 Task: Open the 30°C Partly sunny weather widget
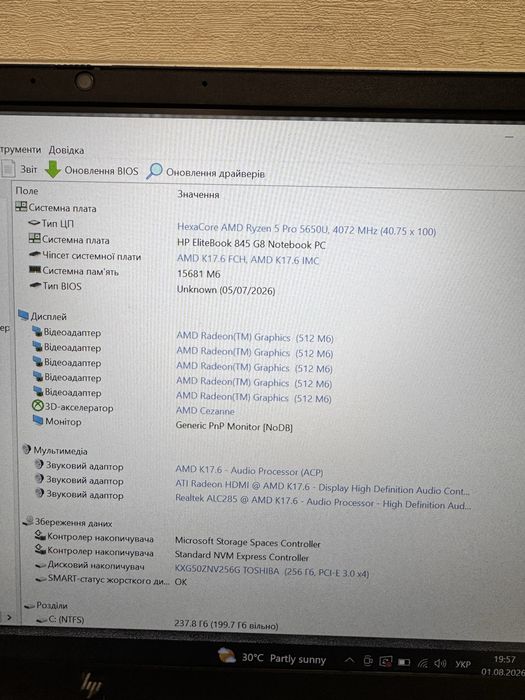click(x=272, y=658)
